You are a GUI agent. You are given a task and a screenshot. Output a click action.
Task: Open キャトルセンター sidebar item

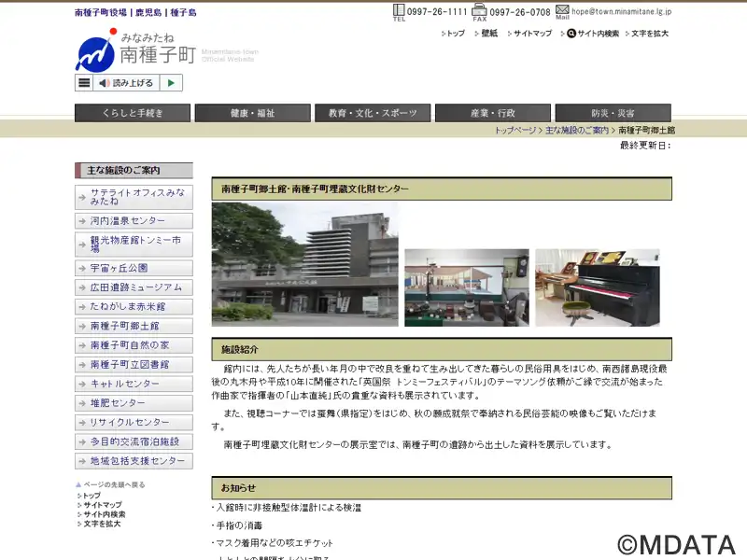coord(134,384)
